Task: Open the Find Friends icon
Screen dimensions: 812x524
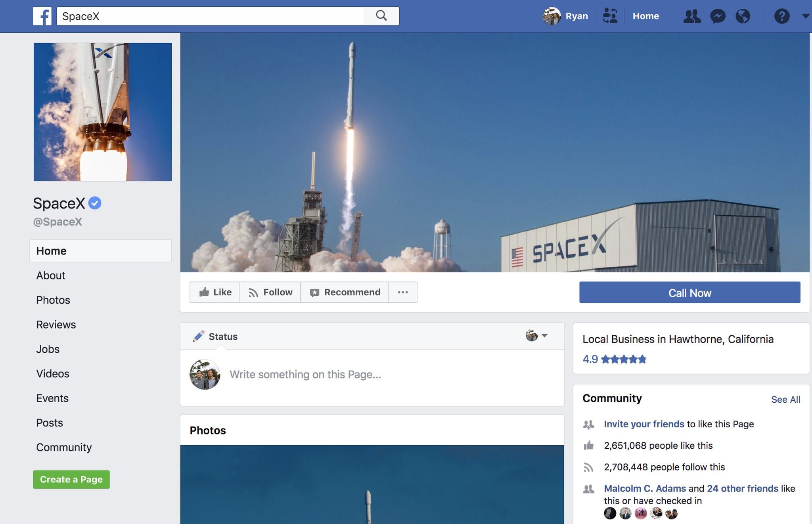Action: click(x=610, y=16)
